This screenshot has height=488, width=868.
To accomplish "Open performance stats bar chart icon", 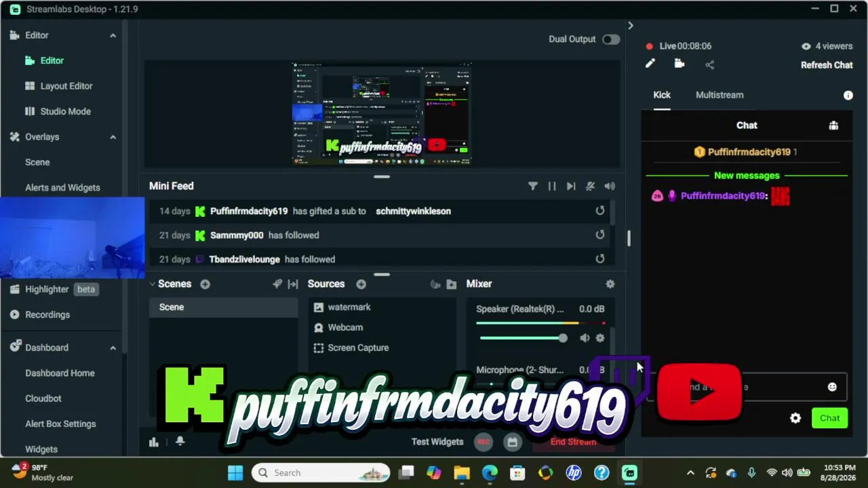I will tap(154, 442).
